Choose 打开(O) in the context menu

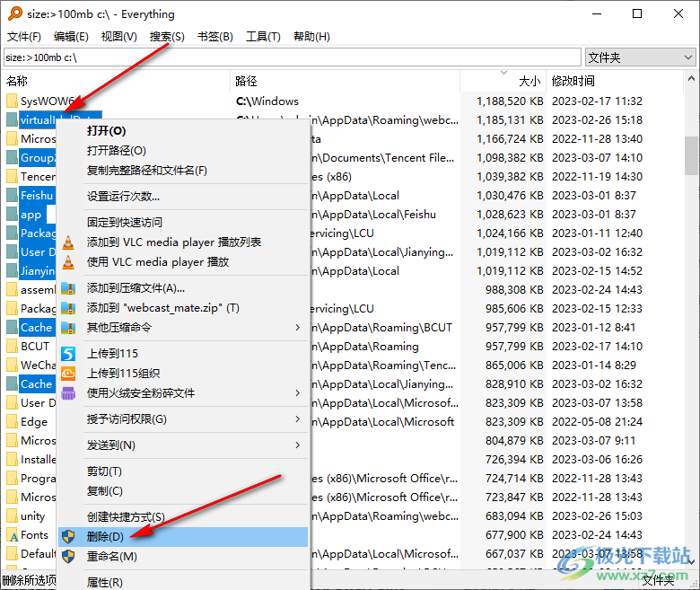pyautogui.click(x=183, y=131)
